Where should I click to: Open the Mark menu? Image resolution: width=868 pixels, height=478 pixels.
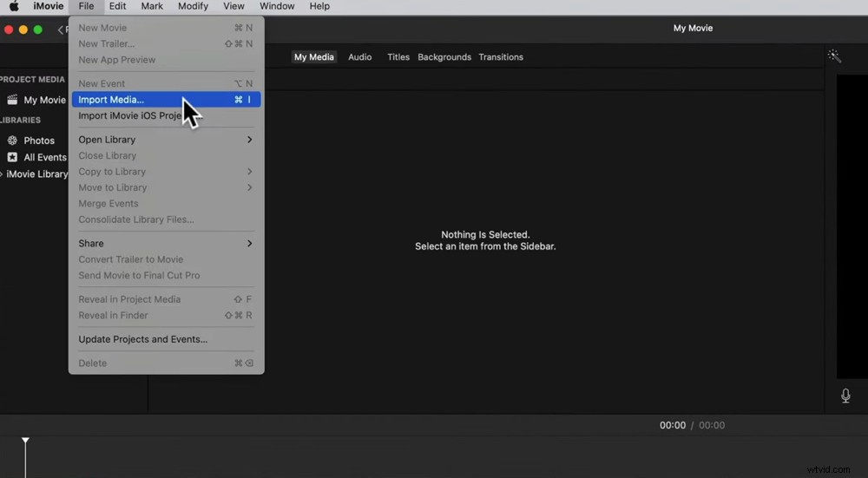[x=152, y=6]
